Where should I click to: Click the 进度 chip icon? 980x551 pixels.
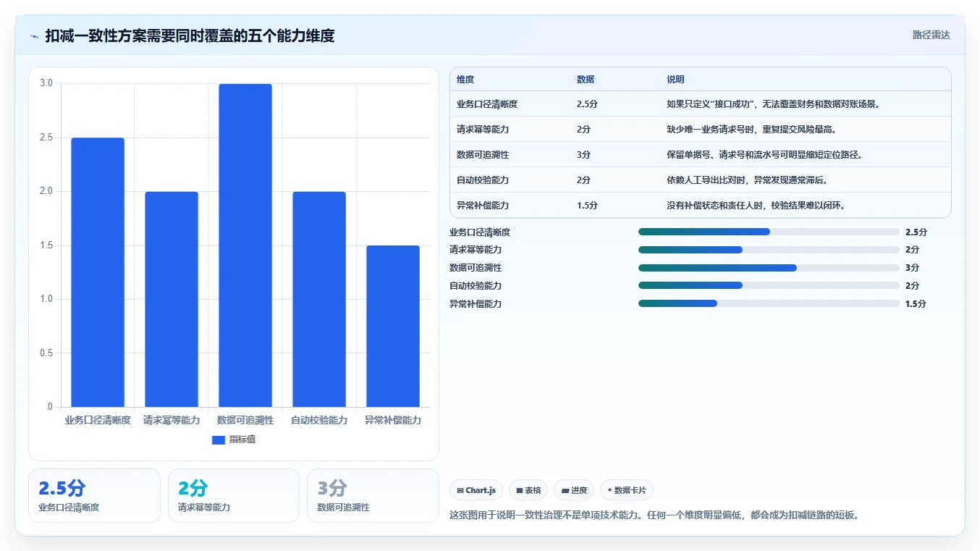coord(565,491)
